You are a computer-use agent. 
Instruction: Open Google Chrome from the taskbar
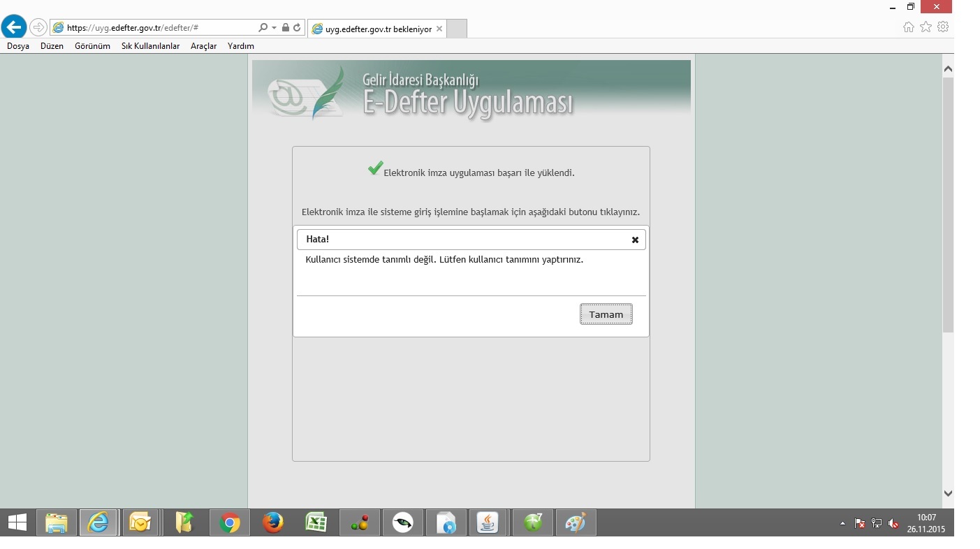pyautogui.click(x=229, y=522)
